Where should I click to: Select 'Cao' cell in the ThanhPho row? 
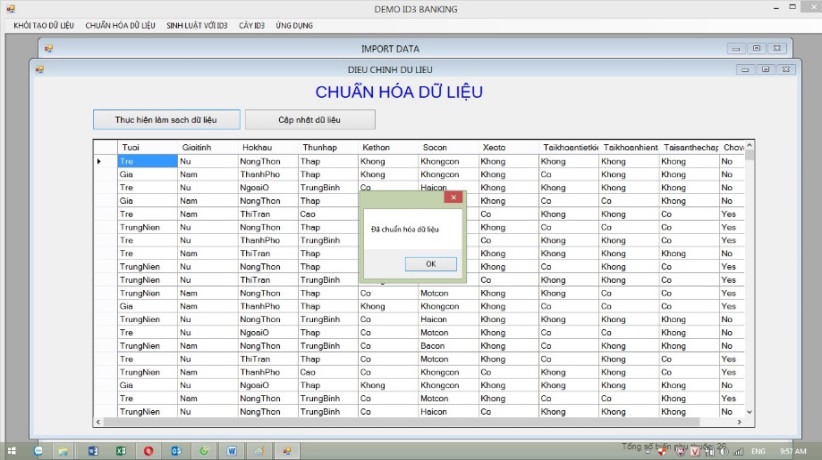(x=328, y=372)
